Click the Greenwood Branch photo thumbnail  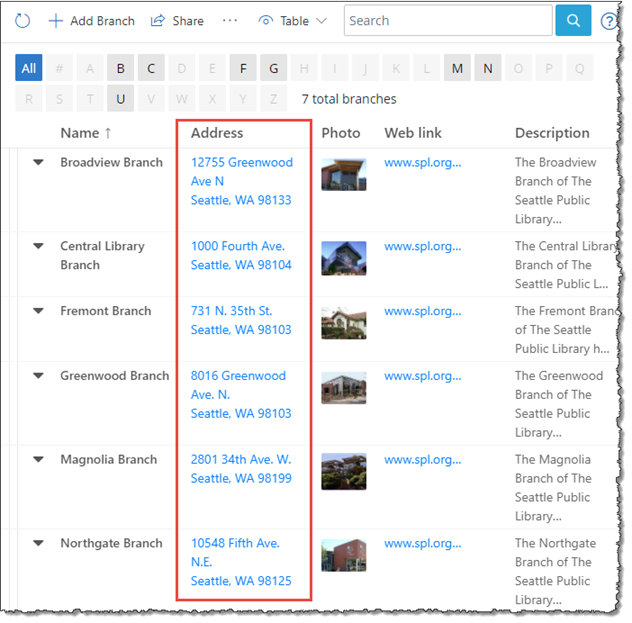(x=343, y=388)
